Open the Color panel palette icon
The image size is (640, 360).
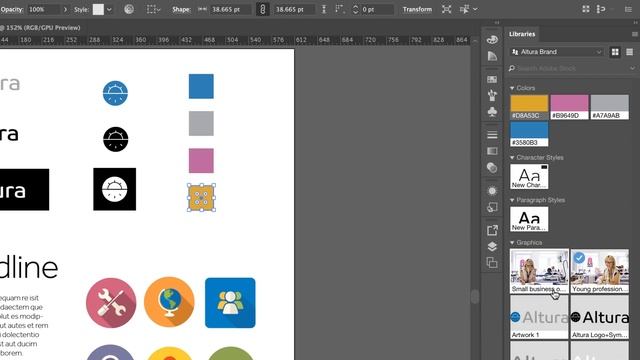[x=492, y=40]
